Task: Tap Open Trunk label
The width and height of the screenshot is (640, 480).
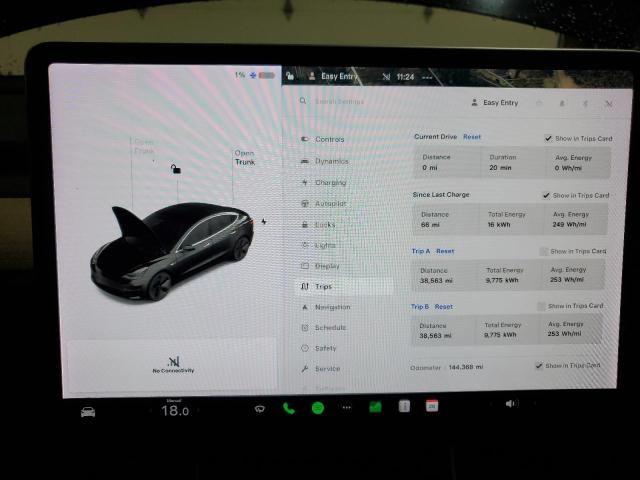Action: (x=245, y=158)
